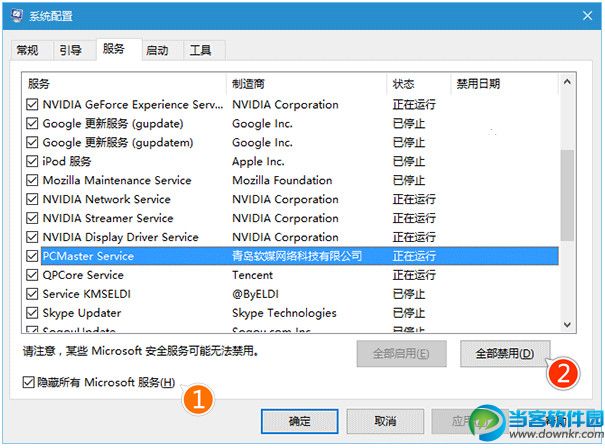Select the NVIDIA Display Driver Service name

coord(120,237)
